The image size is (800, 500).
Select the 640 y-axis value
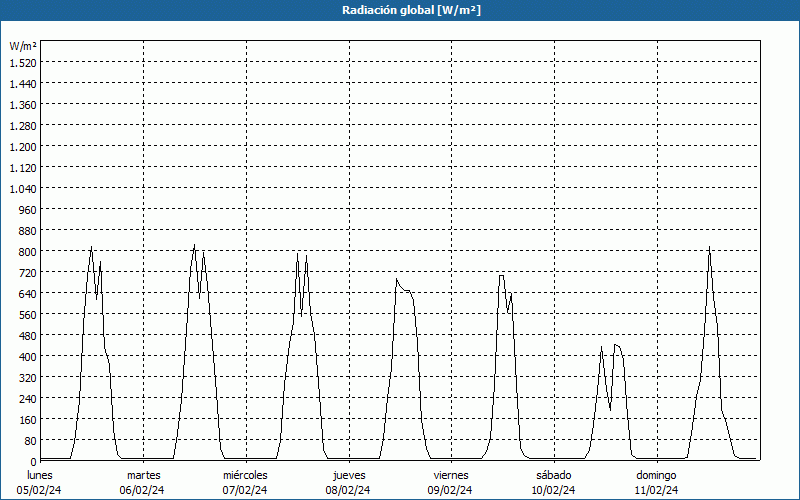(x=27, y=293)
